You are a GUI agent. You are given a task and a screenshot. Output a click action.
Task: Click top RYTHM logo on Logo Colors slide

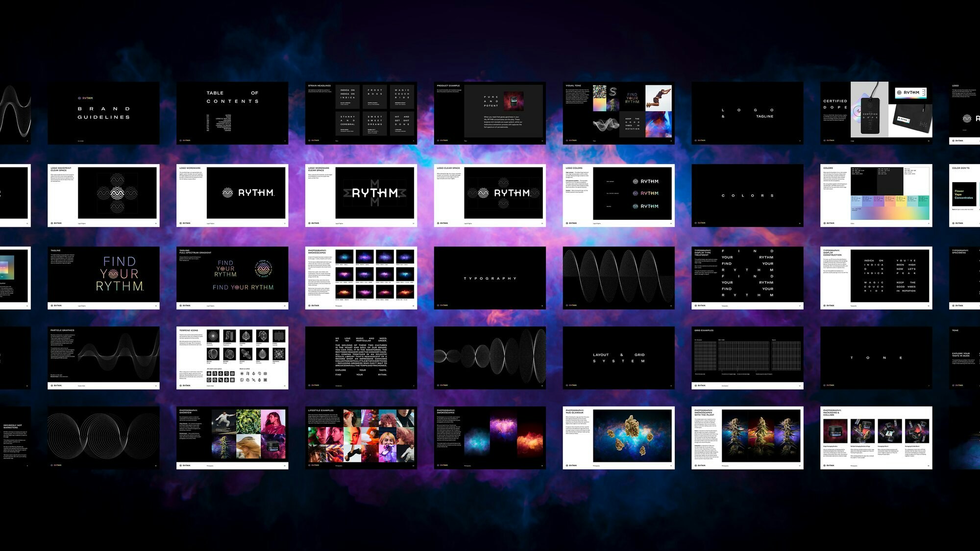(x=645, y=181)
